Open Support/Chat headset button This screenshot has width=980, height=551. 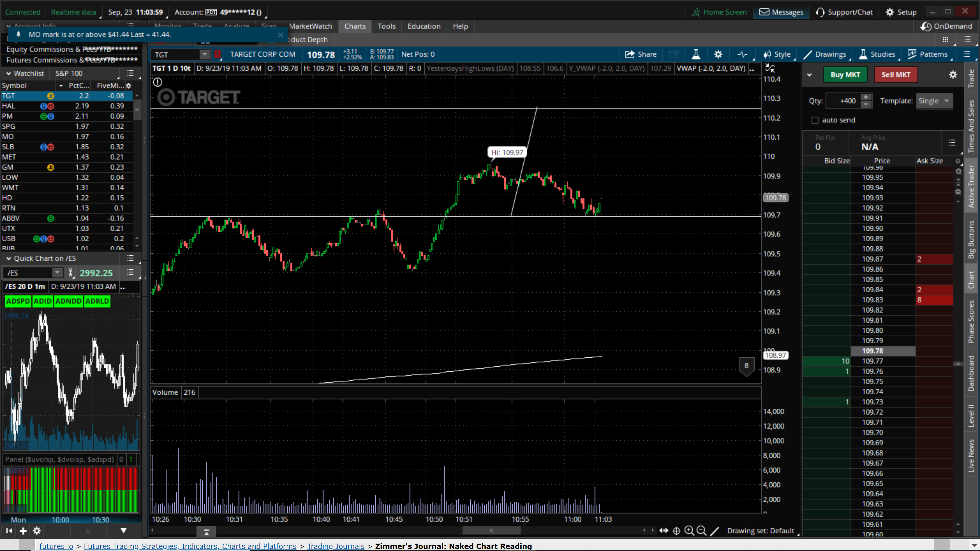(844, 12)
